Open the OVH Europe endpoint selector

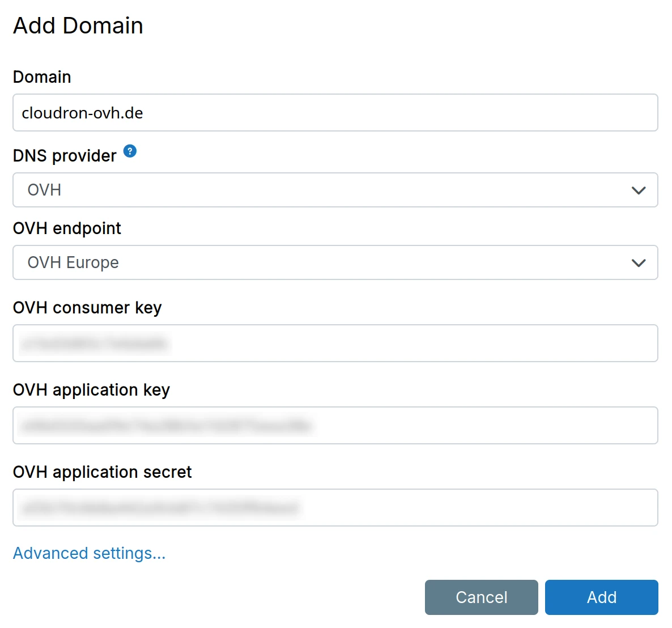click(x=639, y=262)
